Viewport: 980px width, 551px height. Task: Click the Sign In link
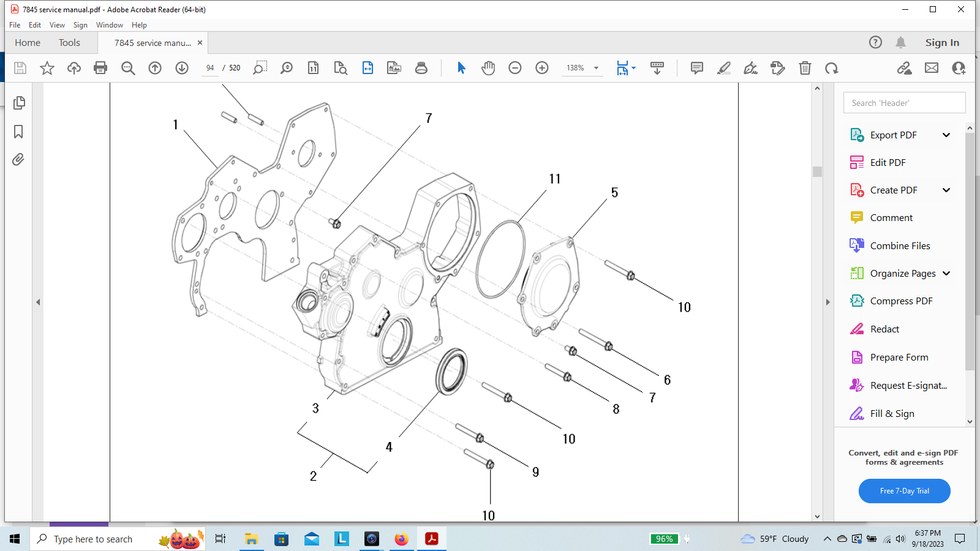(x=942, y=43)
